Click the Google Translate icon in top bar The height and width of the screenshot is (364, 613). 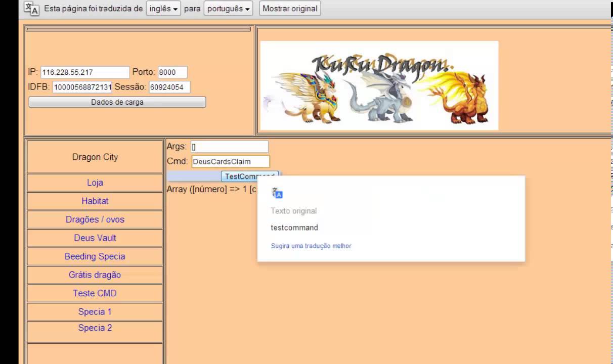coord(32,9)
